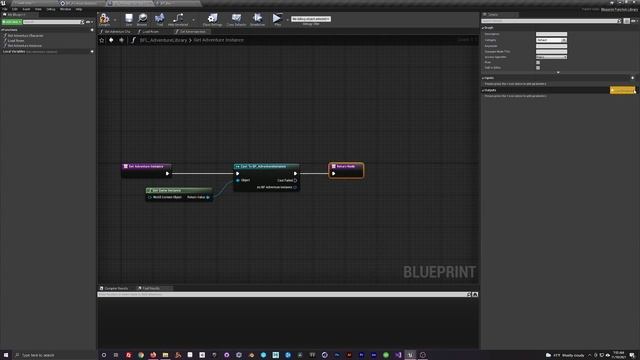This screenshot has height=360, width=640.
Task: Expand advanced Graph properties arrow
Action: [558, 72]
